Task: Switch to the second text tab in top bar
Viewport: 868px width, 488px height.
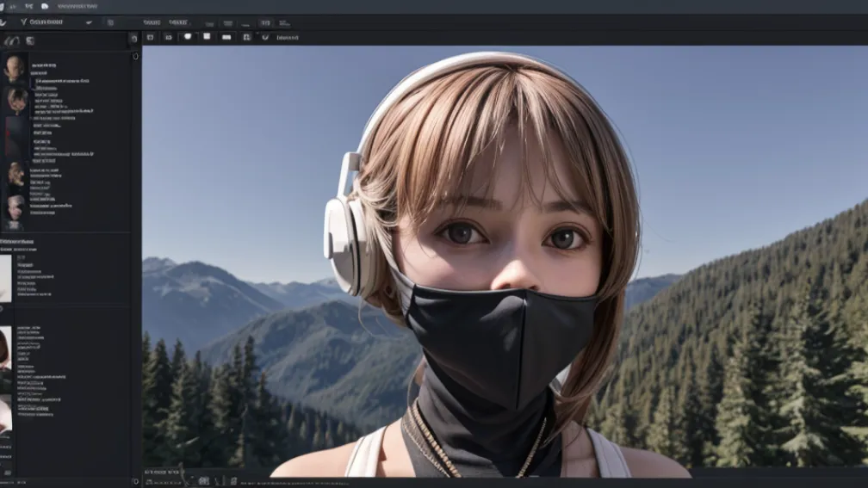Action: [178, 22]
